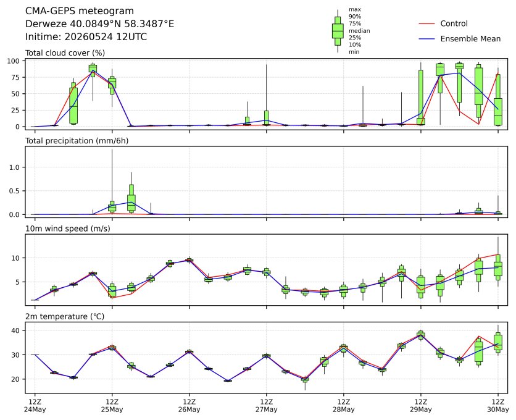Viewport: 516px width, 420px height.
Task: Click the box-plot legend glyph
Action: click(x=338, y=31)
